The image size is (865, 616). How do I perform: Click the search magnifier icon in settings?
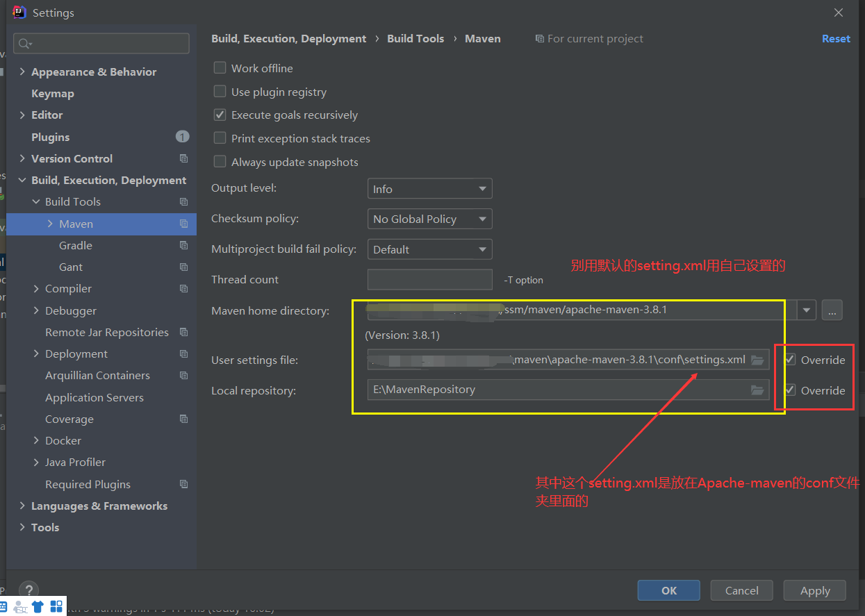[x=24, y=44]
